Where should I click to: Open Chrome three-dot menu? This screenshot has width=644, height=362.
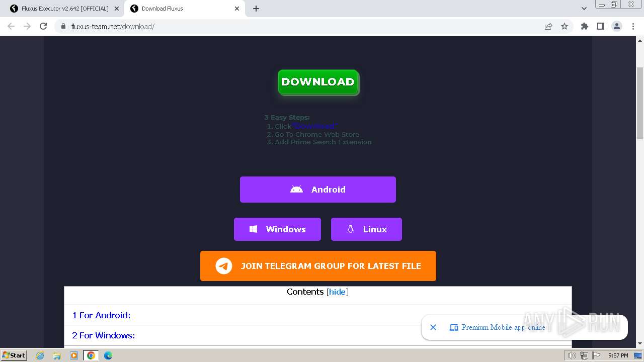click(633, 26)
